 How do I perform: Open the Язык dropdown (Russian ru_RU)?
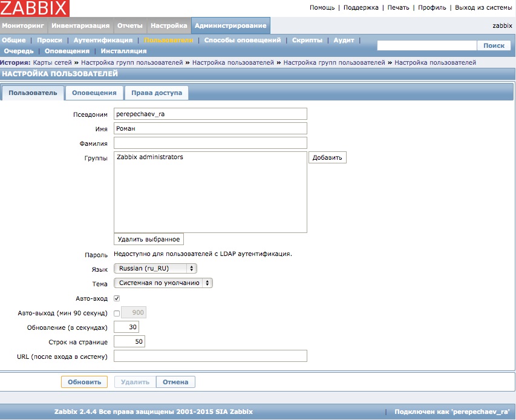155,268
